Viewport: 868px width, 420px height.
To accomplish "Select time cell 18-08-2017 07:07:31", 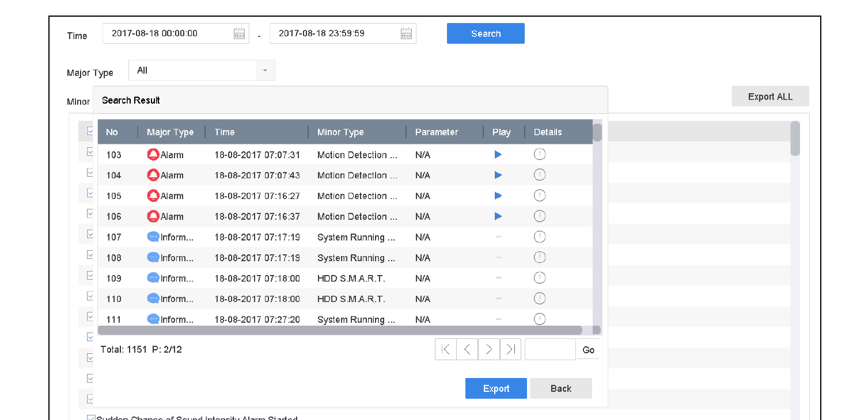I will pyautogui.click(x=257, y=155).
